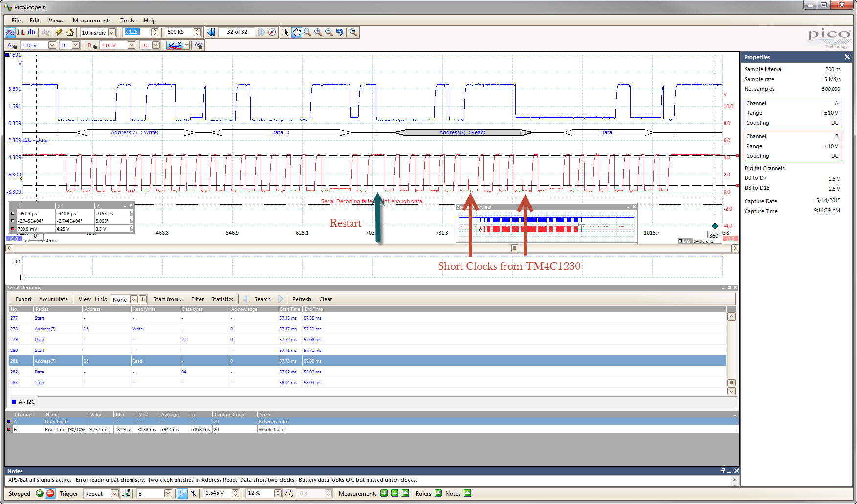Open the serial decoding tools button
The height and width of the screenshot is (504, 857).
click(x=175, y=45)
